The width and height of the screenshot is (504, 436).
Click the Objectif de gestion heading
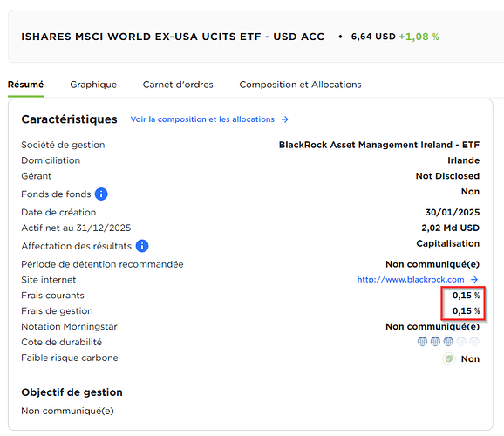72,392
